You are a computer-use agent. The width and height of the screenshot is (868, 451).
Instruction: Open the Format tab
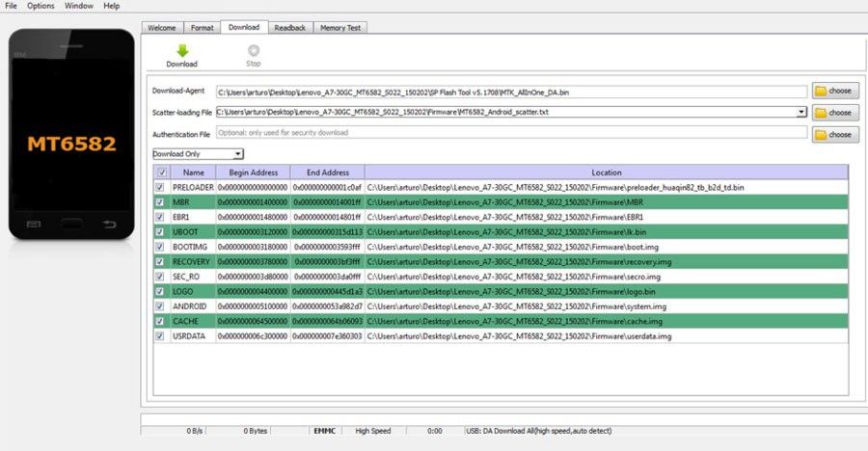[x=203, y=28]
